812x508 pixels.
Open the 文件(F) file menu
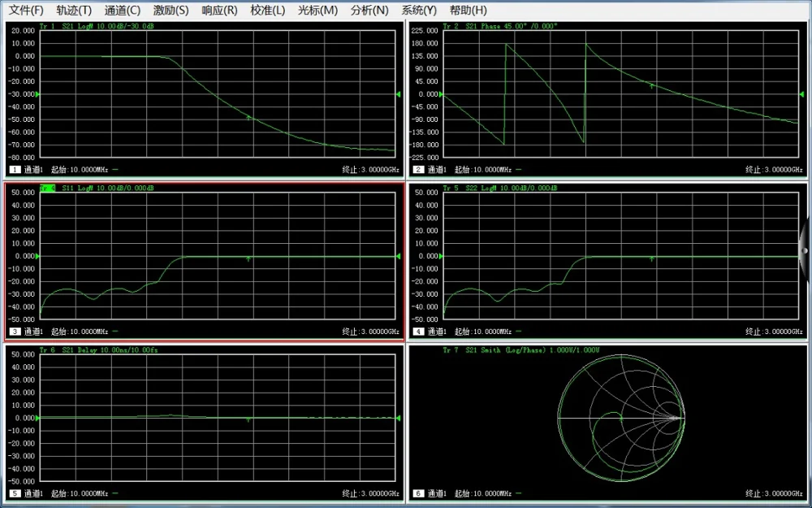point(26,11)
